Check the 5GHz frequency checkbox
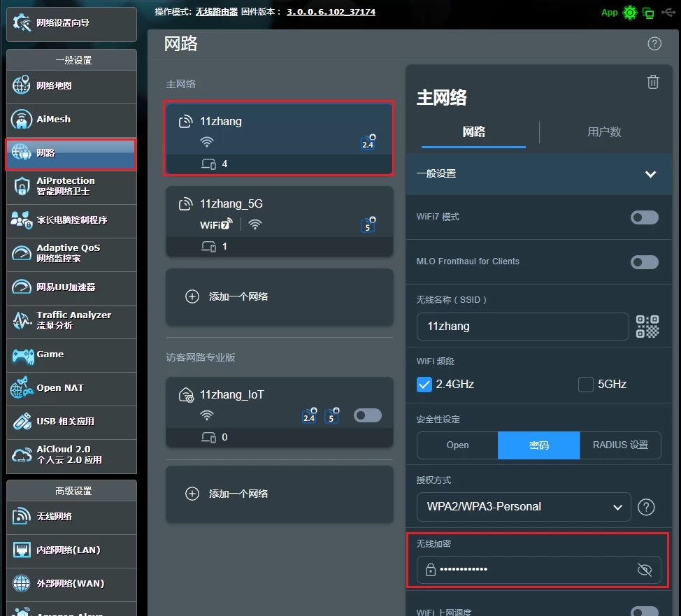The height and width of the screenshot is (616, 681). [x=585, y=384]
